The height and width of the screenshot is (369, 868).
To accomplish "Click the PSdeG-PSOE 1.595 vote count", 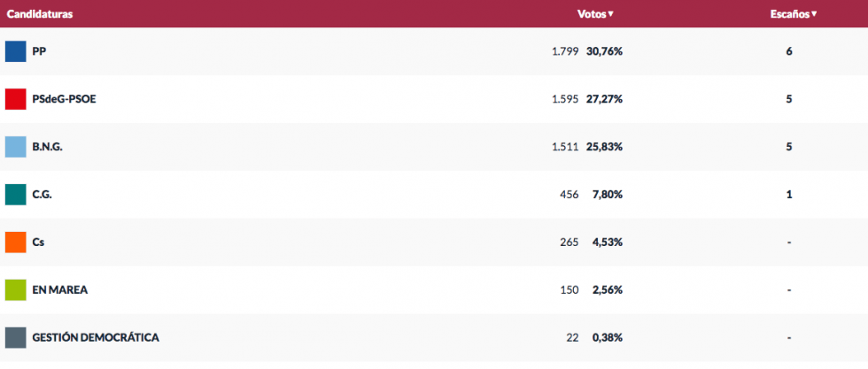I will click(565, 99).
